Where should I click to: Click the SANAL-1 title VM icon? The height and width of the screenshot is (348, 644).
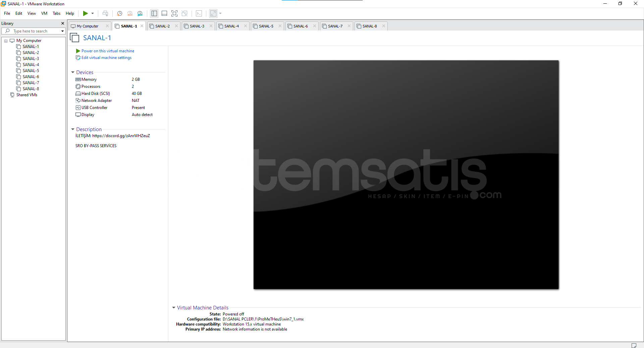pos(74,38)
